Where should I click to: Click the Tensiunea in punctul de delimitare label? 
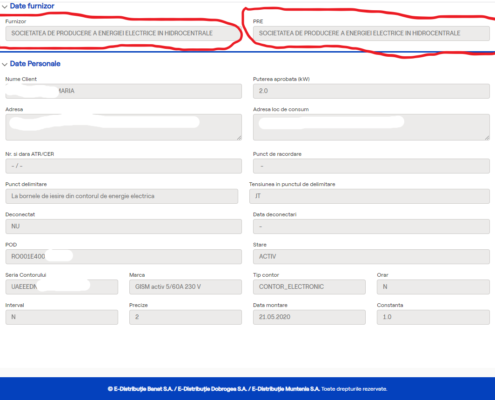click(292, 184)
